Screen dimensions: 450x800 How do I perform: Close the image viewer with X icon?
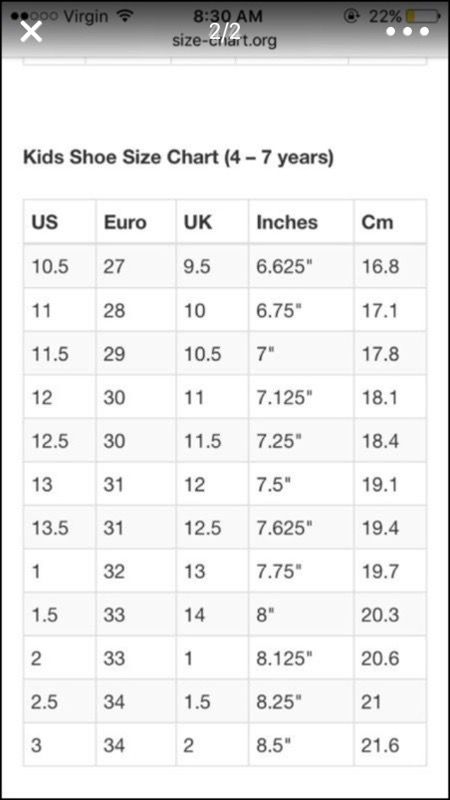click(31, 32)
